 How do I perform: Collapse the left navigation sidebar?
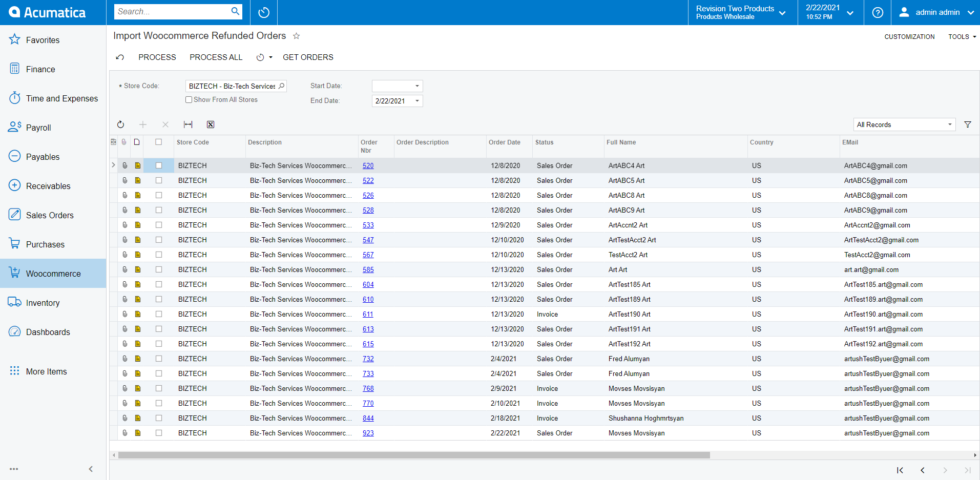[x=91, y=469]
